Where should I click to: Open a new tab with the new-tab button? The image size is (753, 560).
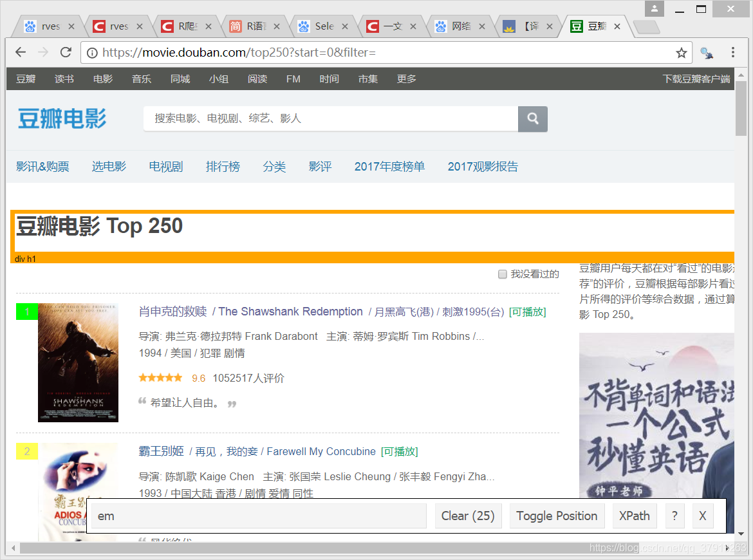click(x=646, y=27)
